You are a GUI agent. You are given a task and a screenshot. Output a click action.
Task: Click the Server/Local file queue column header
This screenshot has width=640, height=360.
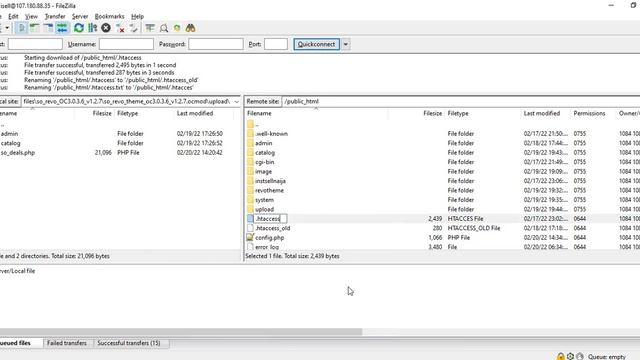point(18,271)
